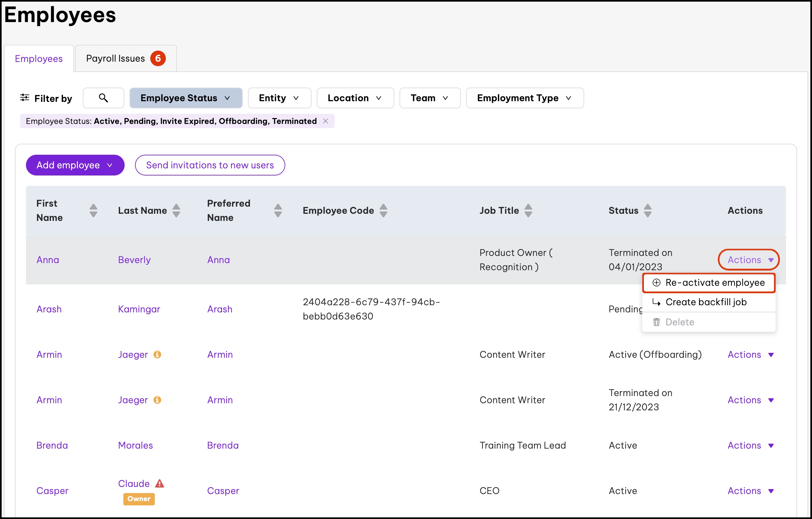Open Kamingar last name link
This screenshot has width=812, height=519.
pyautogui.click(x=139, y=309)
